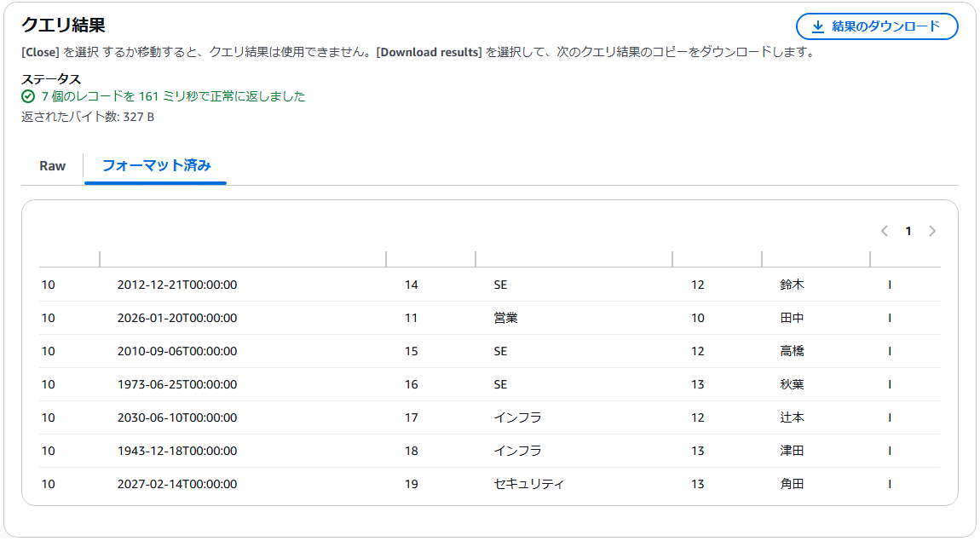Viewport: 980px width, 541px height.
Task: Click the 田中 name cell
Action: click(x=792, y=318)
